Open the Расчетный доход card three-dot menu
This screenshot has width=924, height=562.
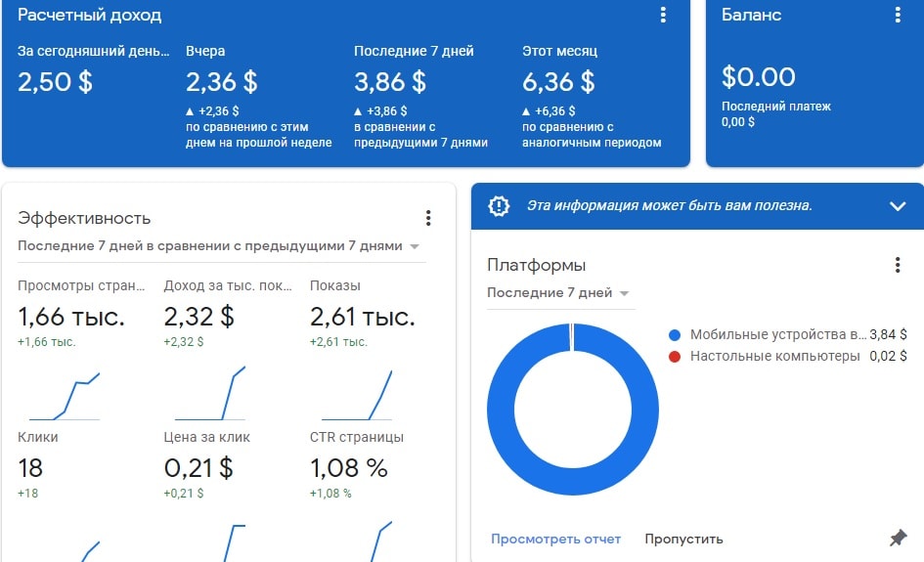pyautogui.click(x=663, y=15)
